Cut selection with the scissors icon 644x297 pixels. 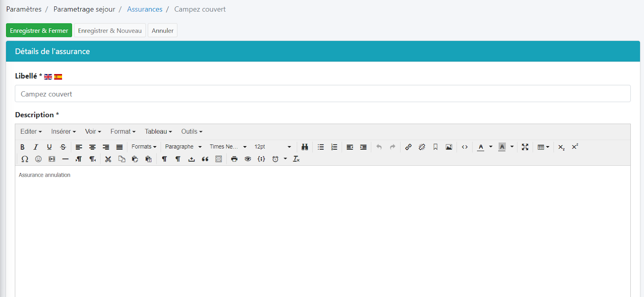[x=108, y=159]
